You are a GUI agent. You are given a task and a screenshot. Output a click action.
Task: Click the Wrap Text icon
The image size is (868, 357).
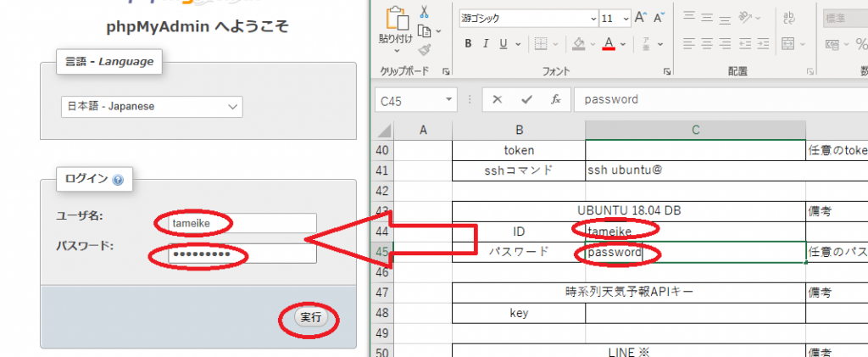pyautogui.click(x=790, y=17)
